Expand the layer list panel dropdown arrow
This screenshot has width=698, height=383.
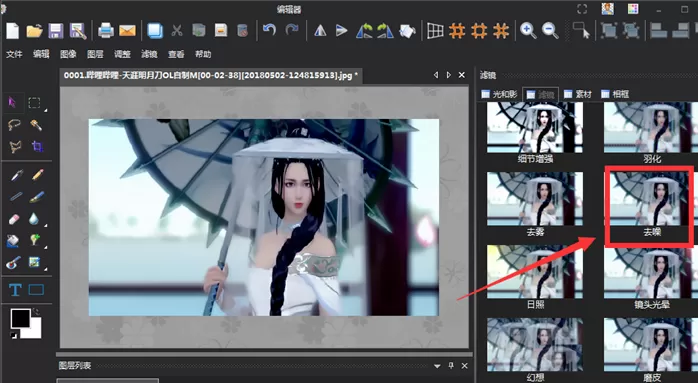tap(437, 366)
